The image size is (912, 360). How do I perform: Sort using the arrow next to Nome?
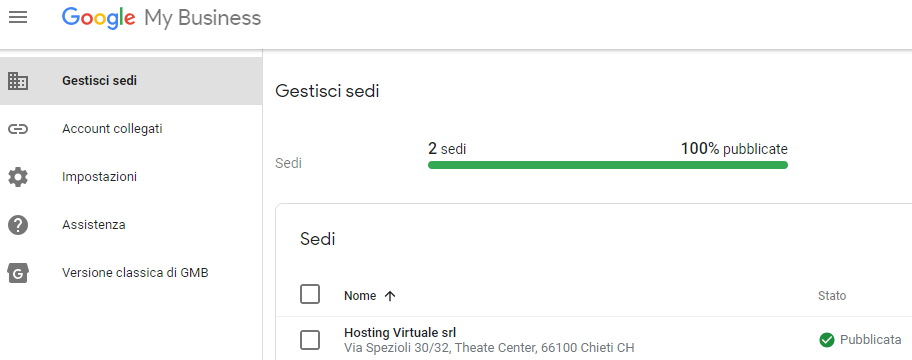[x=390, y=296]
